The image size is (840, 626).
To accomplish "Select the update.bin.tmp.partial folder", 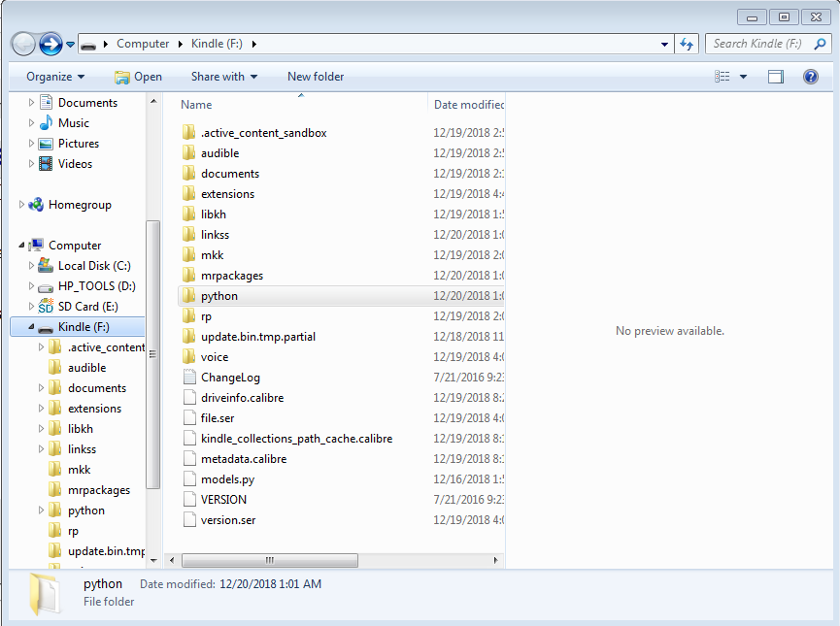I will [x=257, y=337].
